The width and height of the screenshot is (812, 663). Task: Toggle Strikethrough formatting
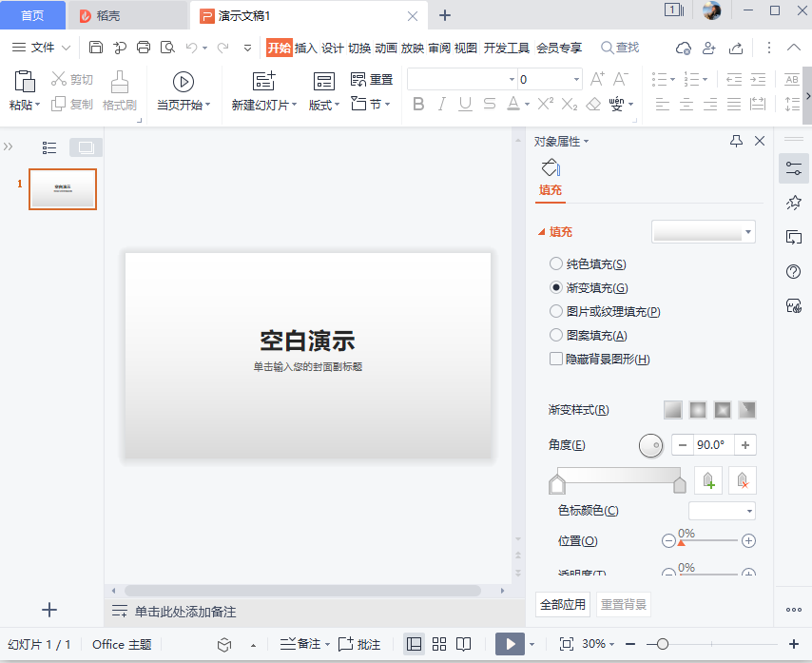[x=490, y=104]
